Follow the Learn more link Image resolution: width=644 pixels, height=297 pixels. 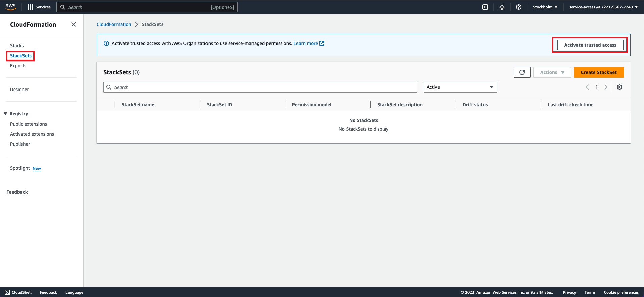pos(309,43)
